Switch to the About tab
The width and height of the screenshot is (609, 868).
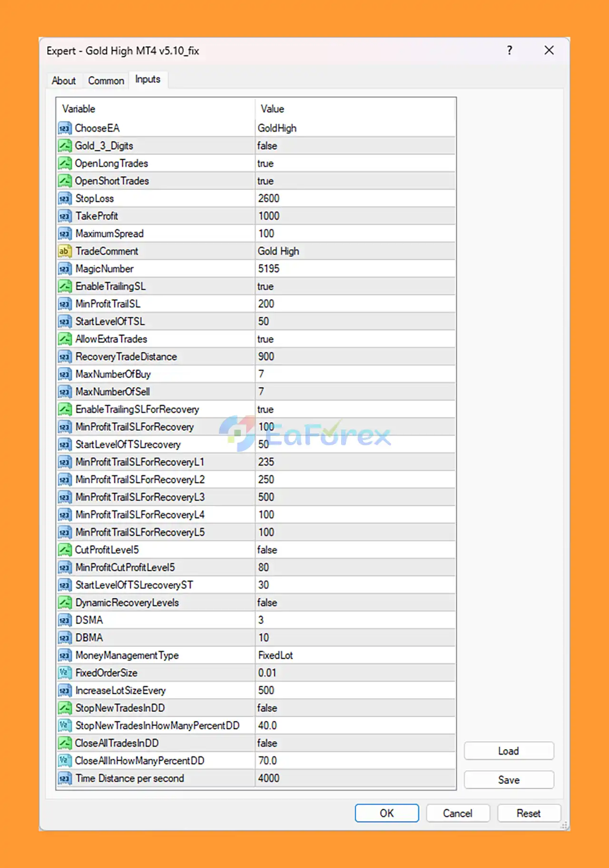[64, 81]
